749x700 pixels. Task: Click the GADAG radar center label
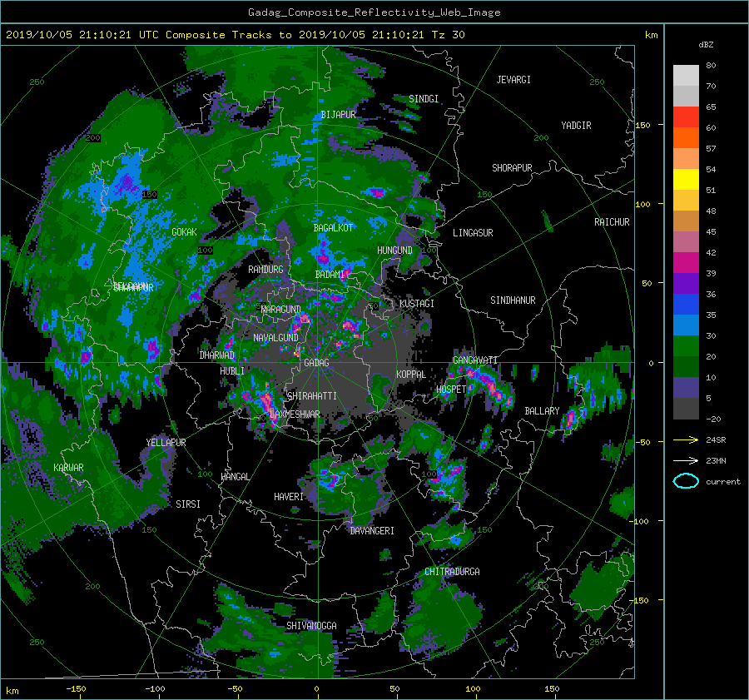(316, 363)
